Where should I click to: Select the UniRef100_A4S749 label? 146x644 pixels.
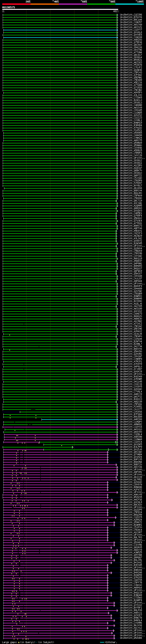[x=131, y=25]
